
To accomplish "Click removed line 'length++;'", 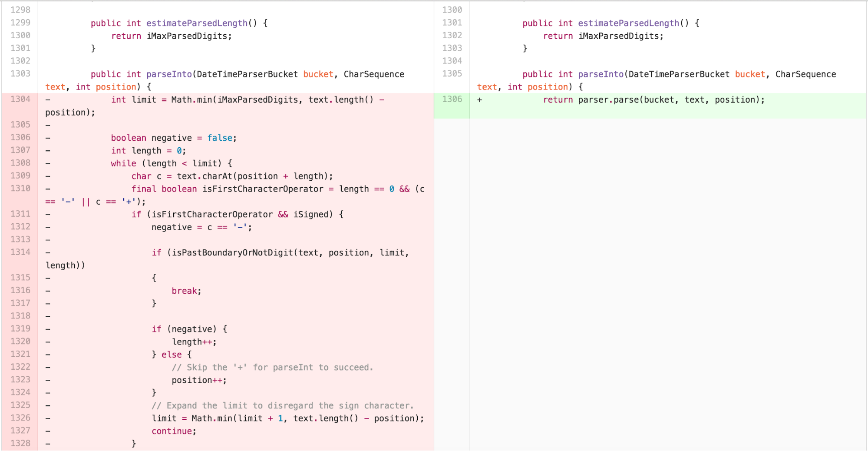I will coord(194,342).
